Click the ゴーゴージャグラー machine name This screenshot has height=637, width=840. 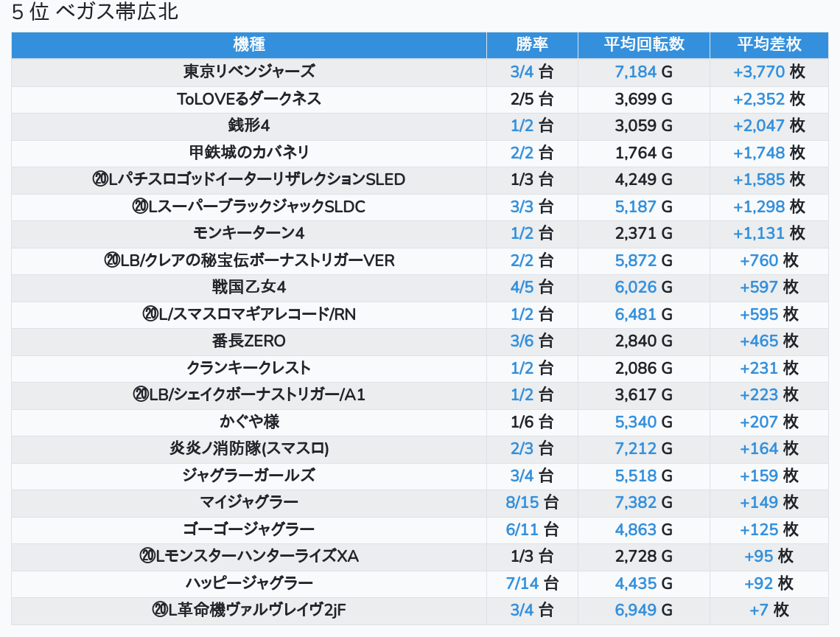249,529
